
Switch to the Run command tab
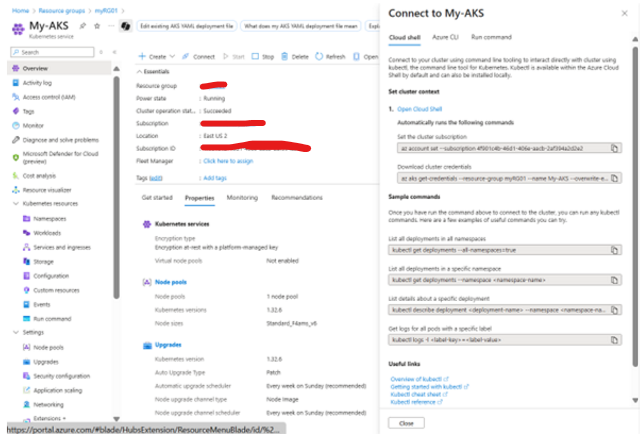(491, 37)
